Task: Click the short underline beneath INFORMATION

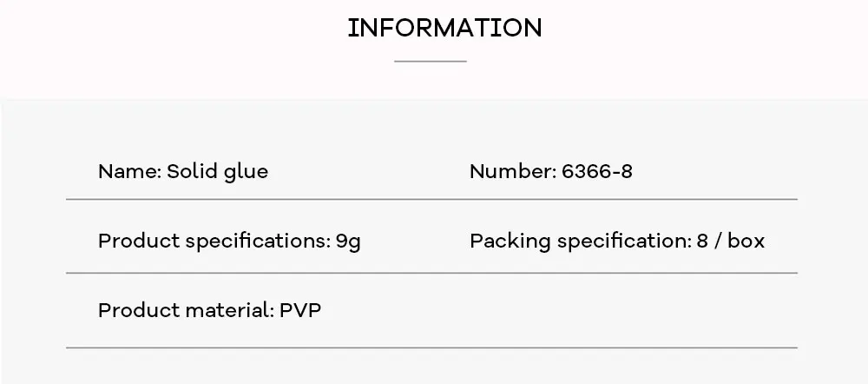Action: (431, 61)
